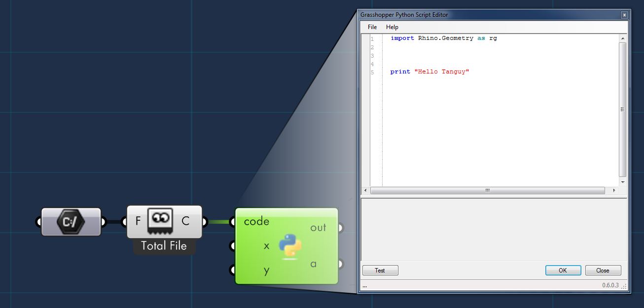Click the C:/ file path component icon
Screen dimensions: 644x308
click(71, 222)
